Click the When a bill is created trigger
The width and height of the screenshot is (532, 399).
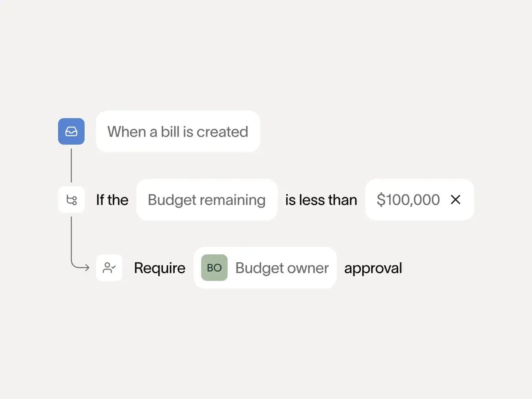click(178, 131)
